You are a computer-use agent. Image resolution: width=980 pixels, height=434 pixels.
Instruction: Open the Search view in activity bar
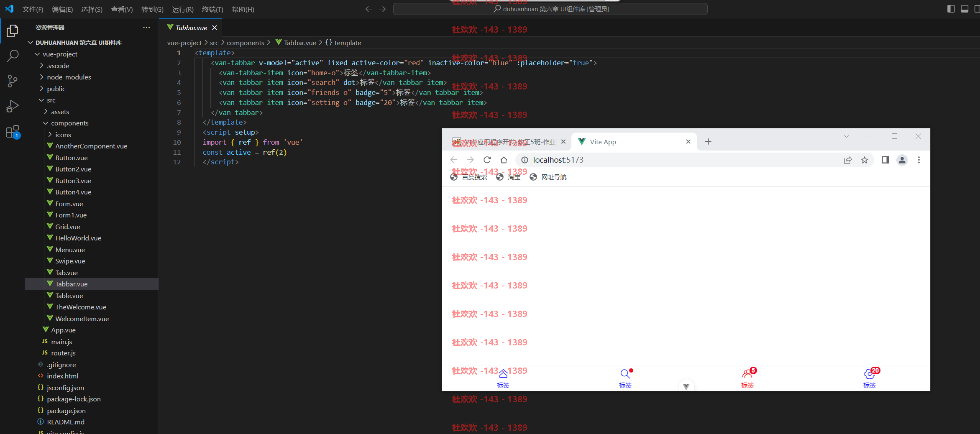(13, 56)
